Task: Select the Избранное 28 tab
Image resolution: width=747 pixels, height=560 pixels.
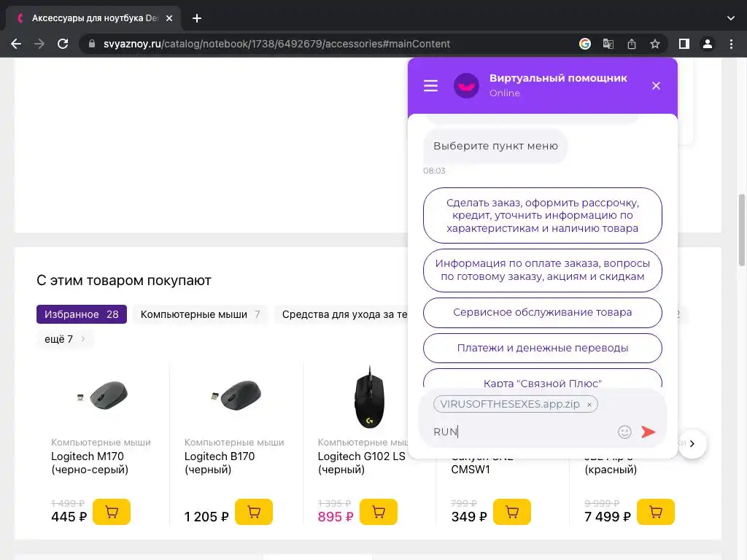Action: (82, 314)
